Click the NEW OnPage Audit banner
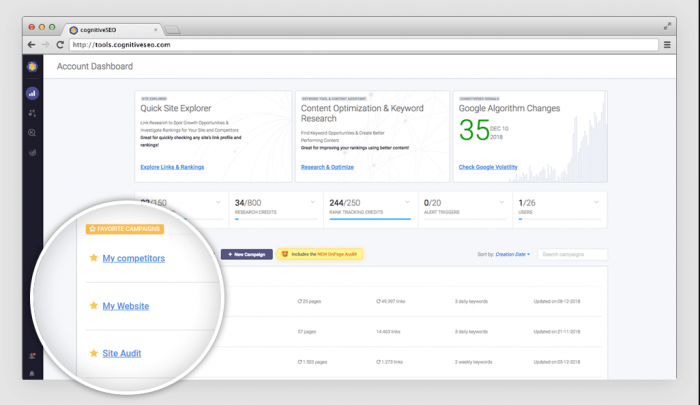 [x=320, y=255]
